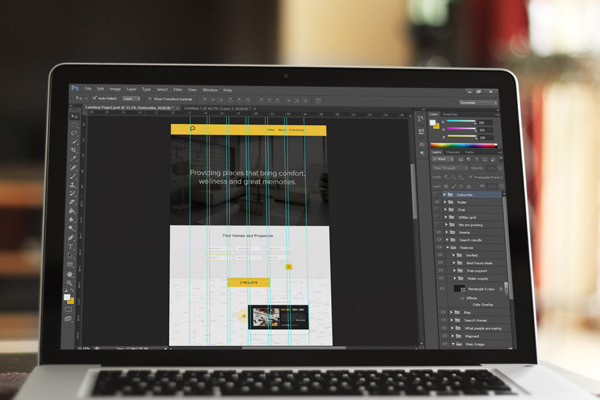The width and height of the screenshot is (600, 400).
Task: Open the Window menu
Action: [210, 90]
